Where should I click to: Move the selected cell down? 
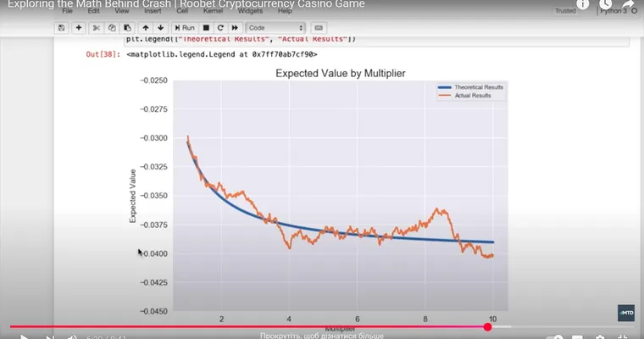(x=161, y=28)
